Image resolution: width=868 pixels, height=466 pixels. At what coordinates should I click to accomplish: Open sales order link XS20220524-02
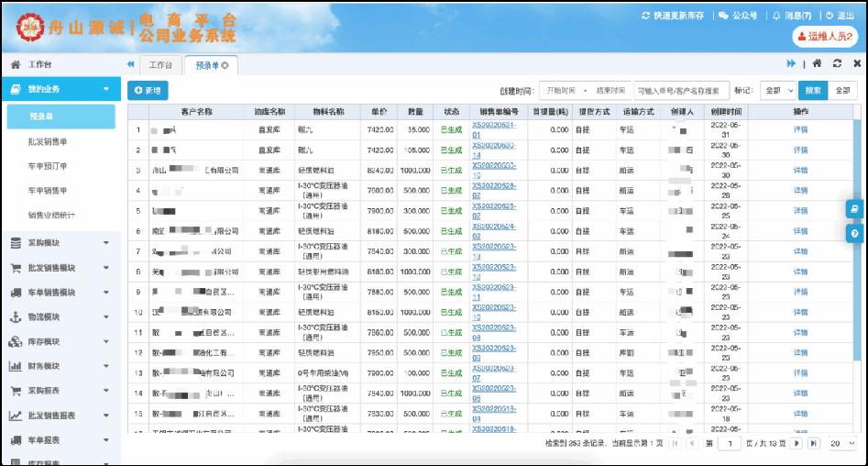pos(494,231)
